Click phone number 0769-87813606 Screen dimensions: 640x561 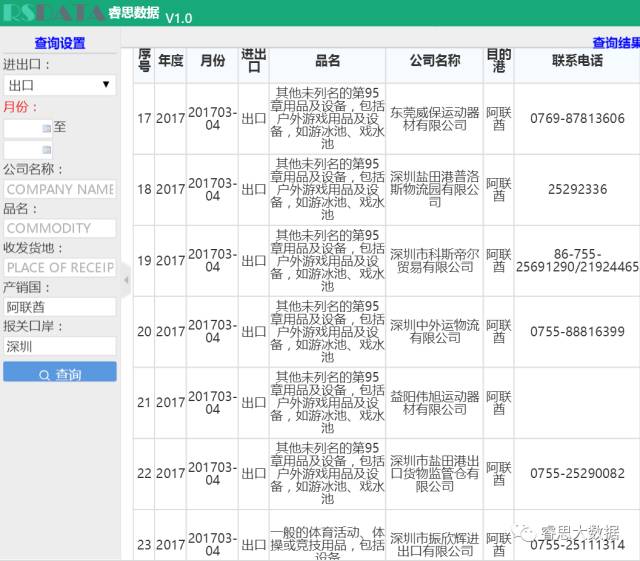577,118
